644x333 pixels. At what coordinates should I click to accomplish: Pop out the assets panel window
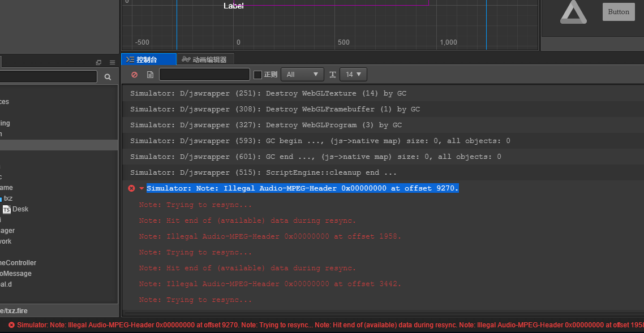[98, 62]
